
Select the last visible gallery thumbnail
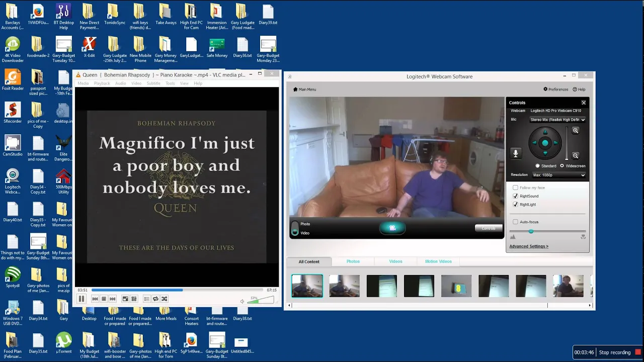click(568, 286)
